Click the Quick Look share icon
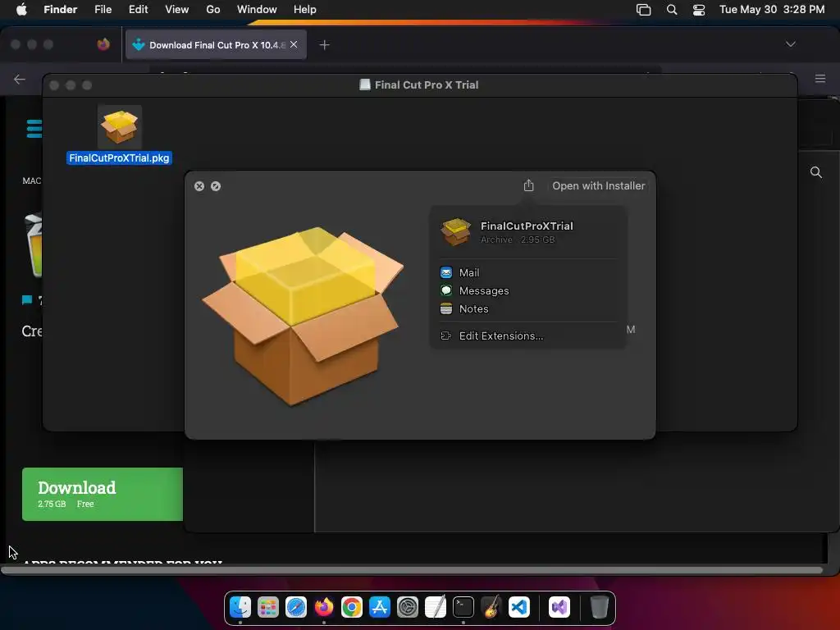The height and width of the screenshot is (630, 840). tap(528, 185)
